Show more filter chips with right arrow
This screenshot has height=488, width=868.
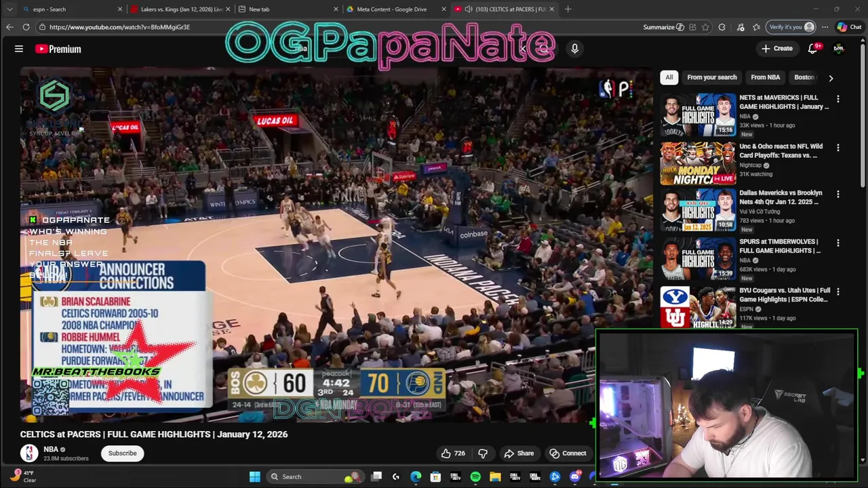click(x=831, y=77)
